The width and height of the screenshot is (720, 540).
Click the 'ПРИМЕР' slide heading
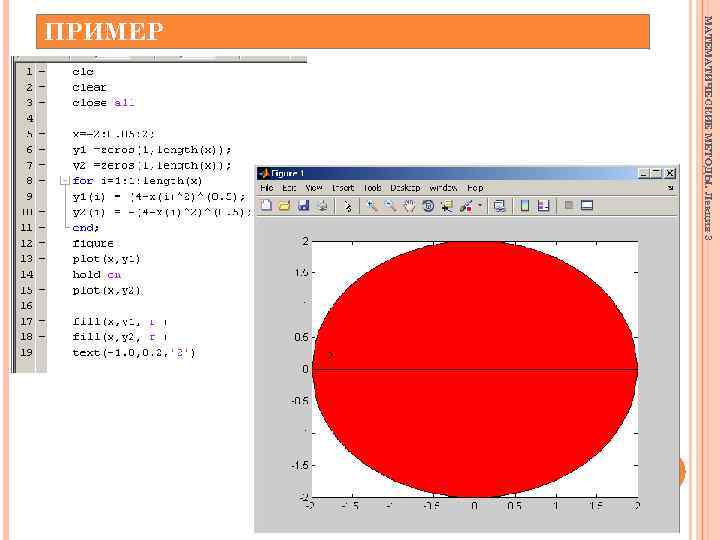(x=104, y=31)
